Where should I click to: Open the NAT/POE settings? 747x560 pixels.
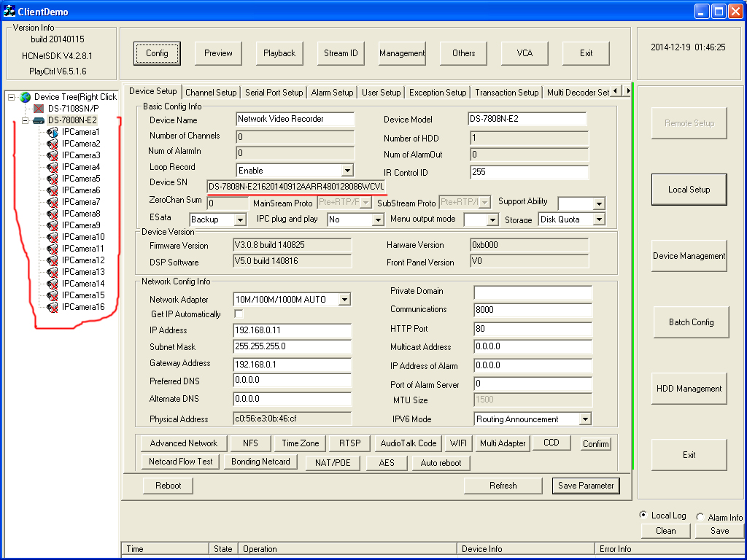[x=333, y=463]
